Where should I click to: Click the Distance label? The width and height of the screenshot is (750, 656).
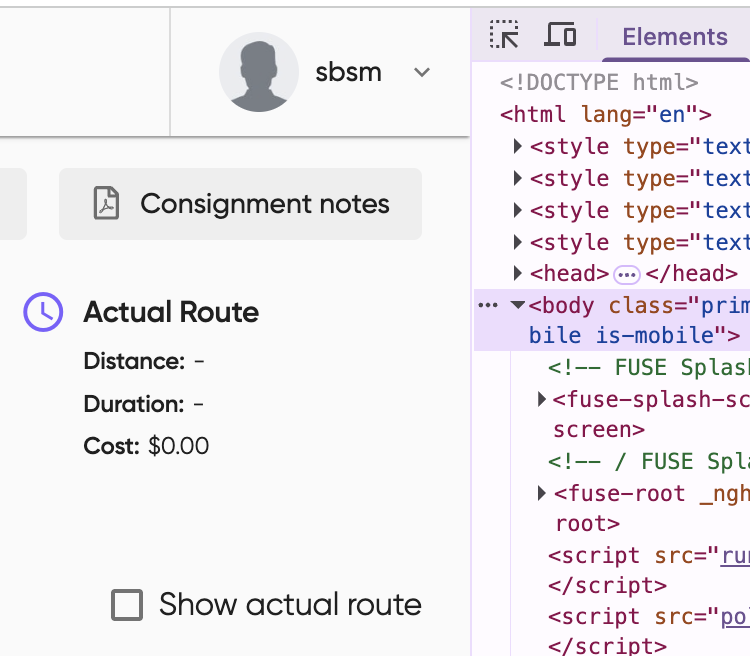click(134, 361)
